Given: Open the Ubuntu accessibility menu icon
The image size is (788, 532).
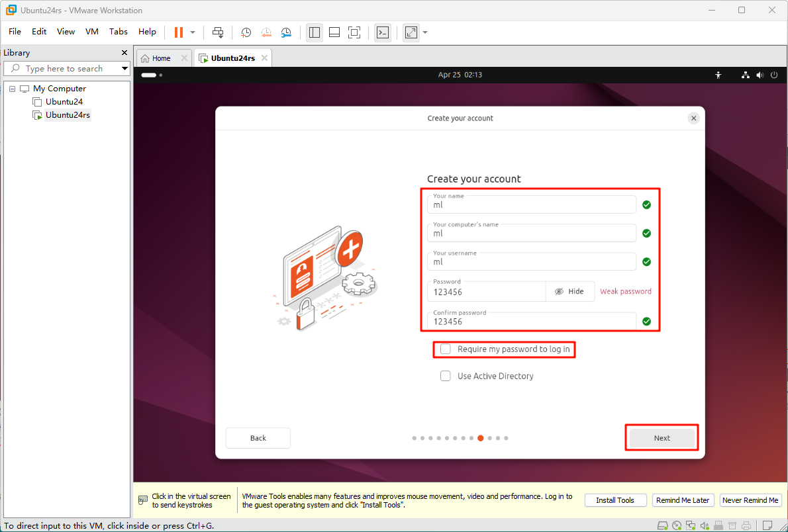Looking at the screenshot, I should tap(718, 75).
